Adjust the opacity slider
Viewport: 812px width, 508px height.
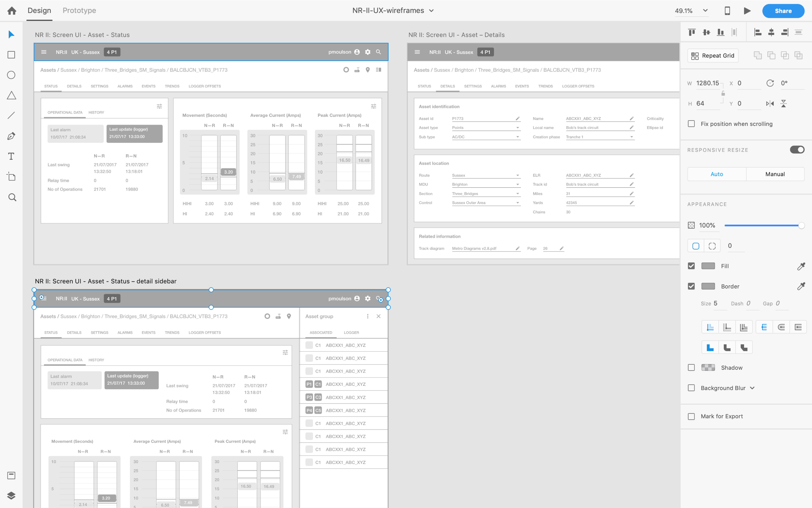click(x=764, y=225)
